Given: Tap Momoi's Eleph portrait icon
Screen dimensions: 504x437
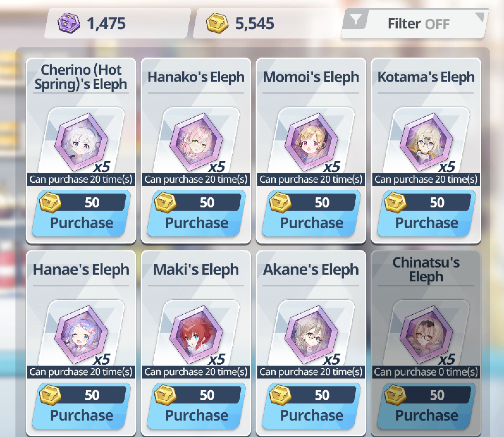Looking at the screenshot, I should pos(311,140).
